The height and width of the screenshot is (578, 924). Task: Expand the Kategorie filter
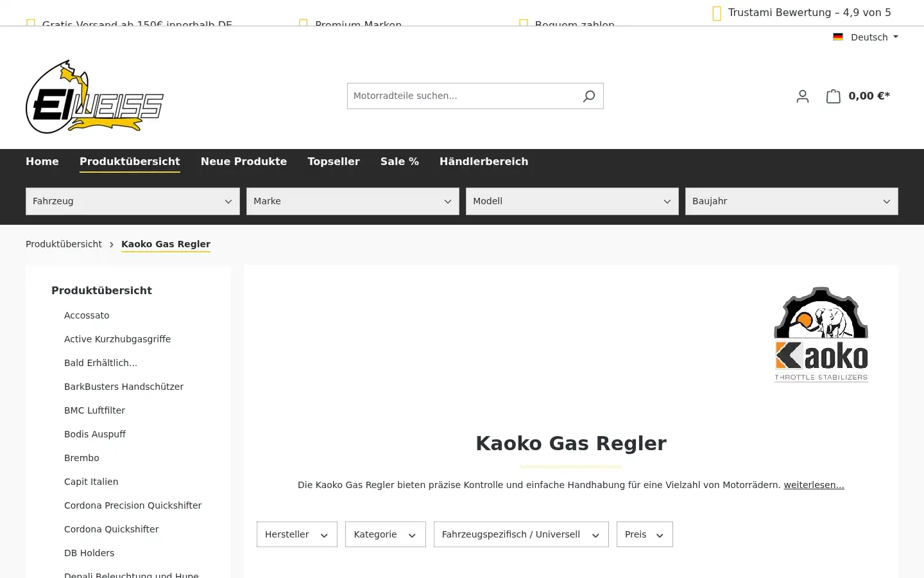click(386, 534)
